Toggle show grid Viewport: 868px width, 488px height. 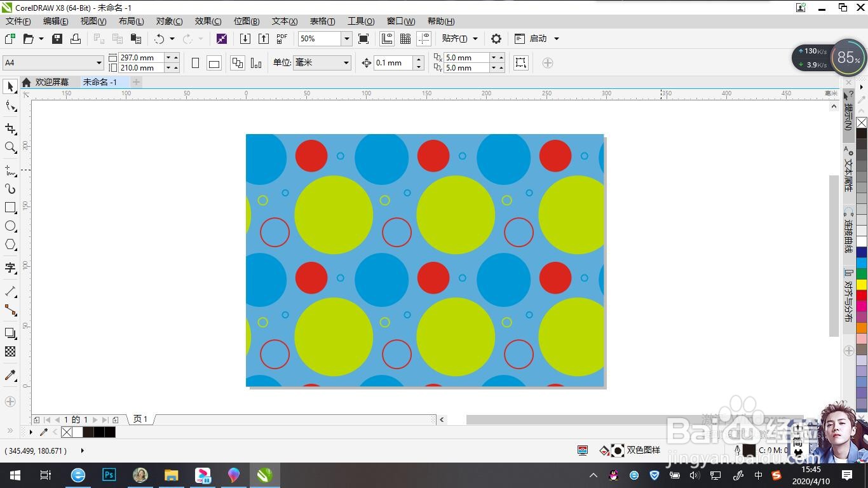[x=405, y=39]
